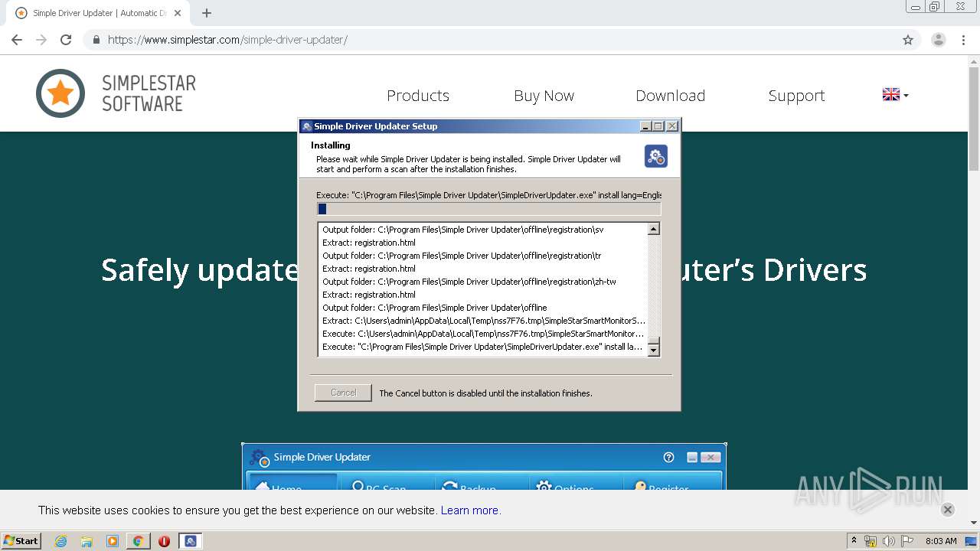Go back in Chrome
Image resolution: width=980 pixels, height=551 pixels.
(17, 40)
